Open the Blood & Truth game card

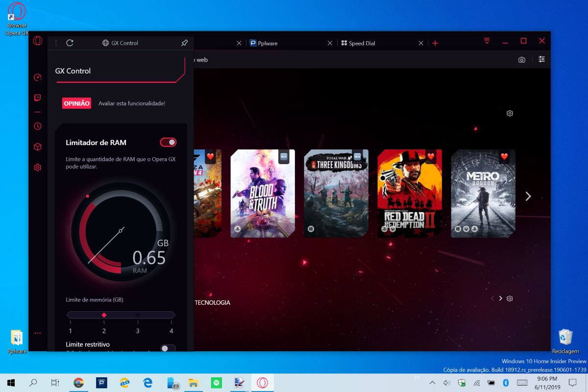click(263, 194)
